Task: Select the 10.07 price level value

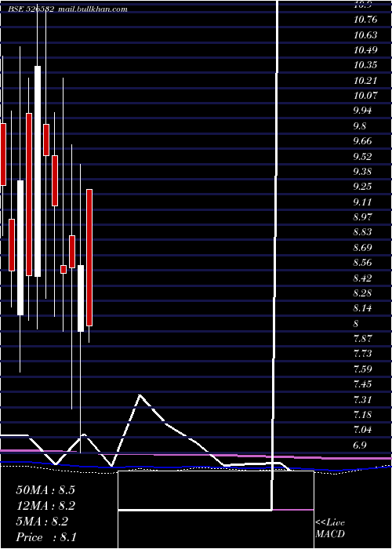Action: [365, 96]
